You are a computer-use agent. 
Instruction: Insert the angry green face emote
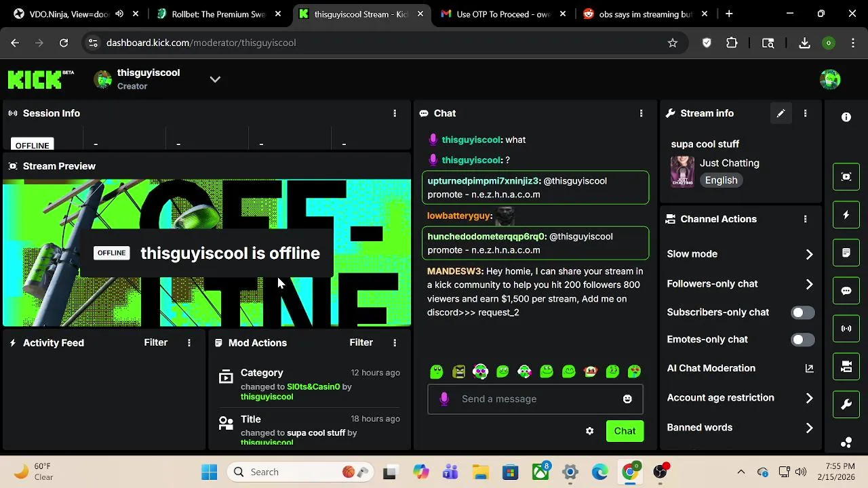click(459, 371)
